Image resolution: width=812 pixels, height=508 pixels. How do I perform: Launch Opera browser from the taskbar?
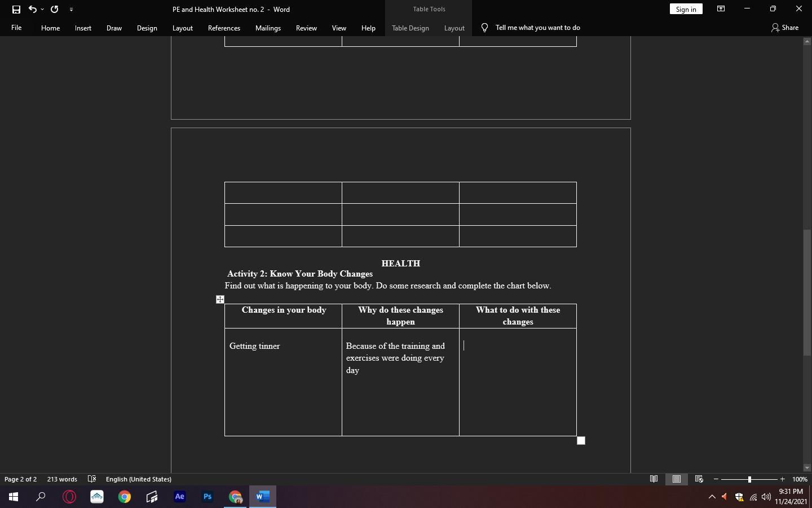tap(69, 497)
